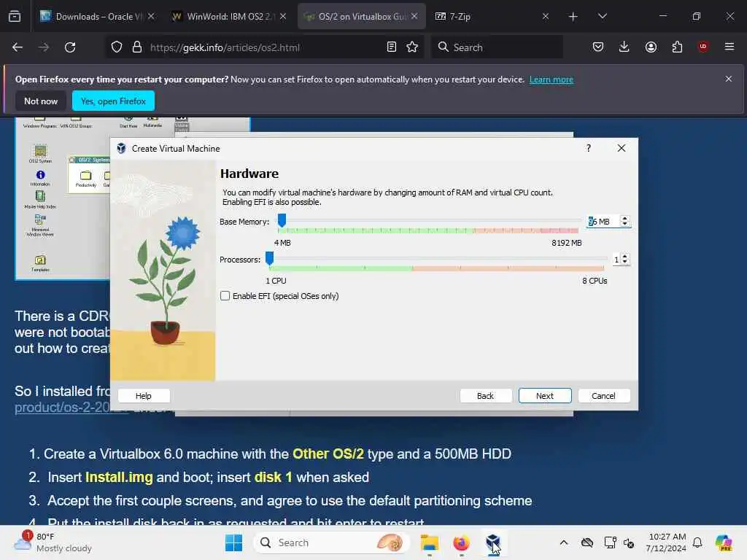Image resolution: width=747 pixels, height=560 pixels.
Task: Open taskbar clock and date
Action: point(666,542)
